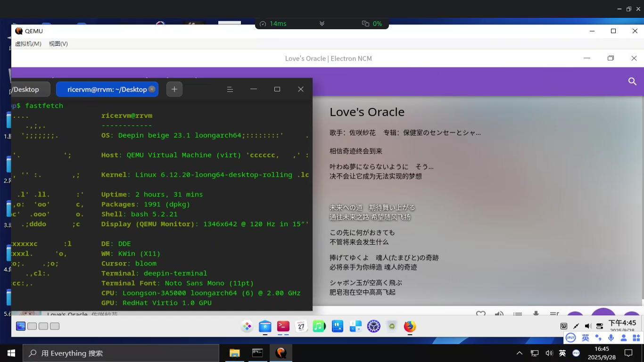Click the microphone on iFLY input bar
Viewport: 644px width, 362px height.
point(611,337)
